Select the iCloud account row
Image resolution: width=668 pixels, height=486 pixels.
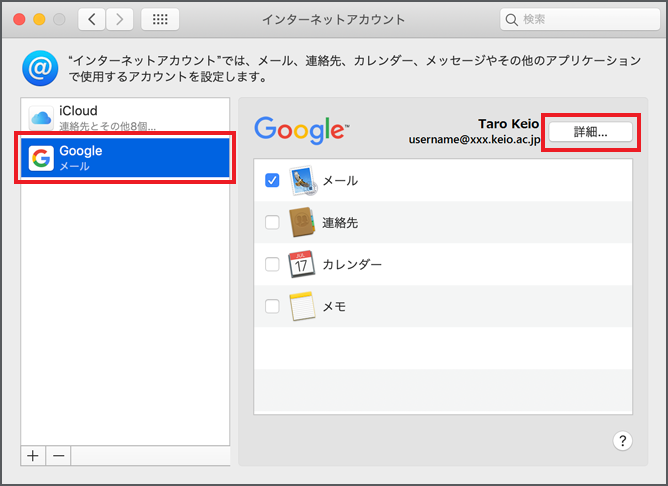pos(125,116)
